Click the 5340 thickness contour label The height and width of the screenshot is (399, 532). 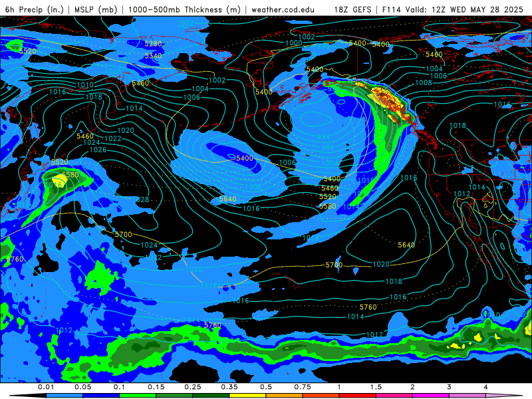point(153,56)
